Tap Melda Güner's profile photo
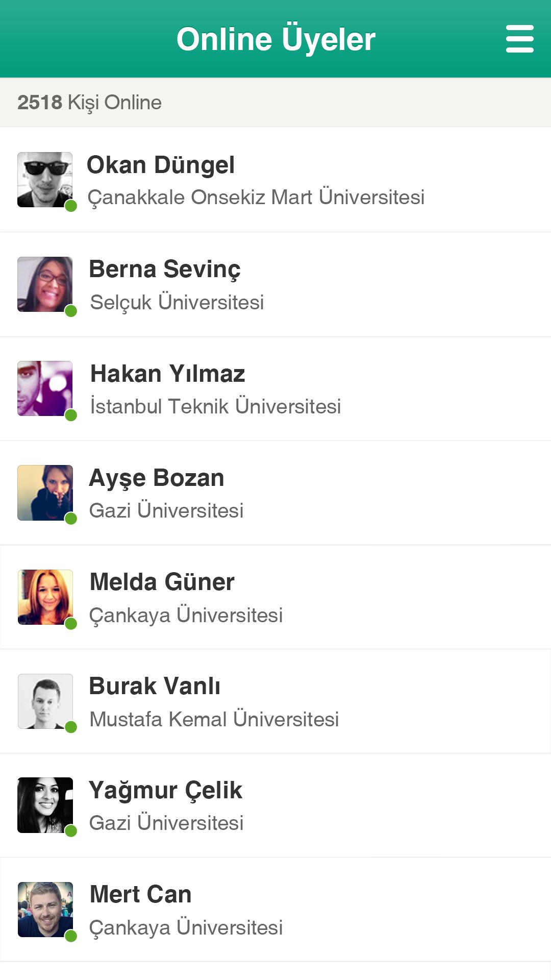 pos(45,597)
